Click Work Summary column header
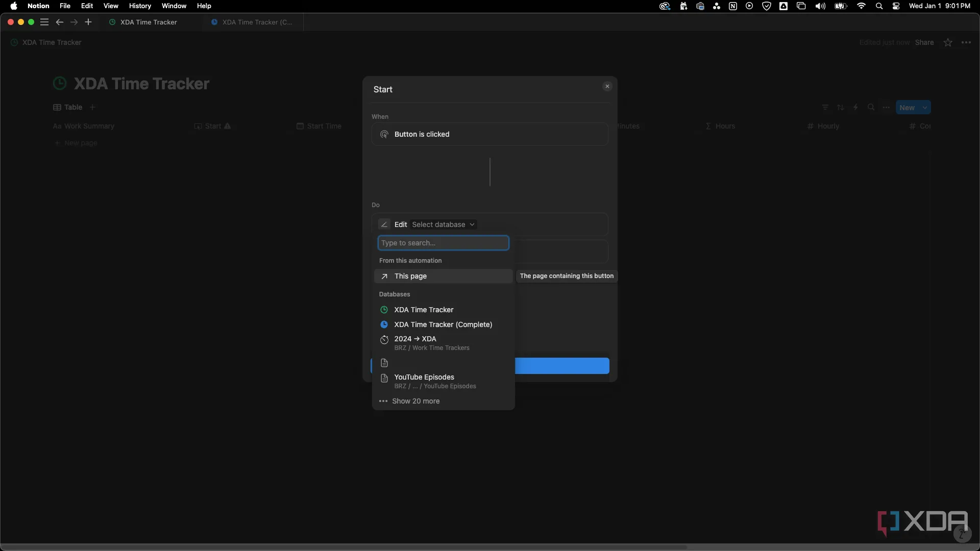980x551 pixels. (84, 126)
